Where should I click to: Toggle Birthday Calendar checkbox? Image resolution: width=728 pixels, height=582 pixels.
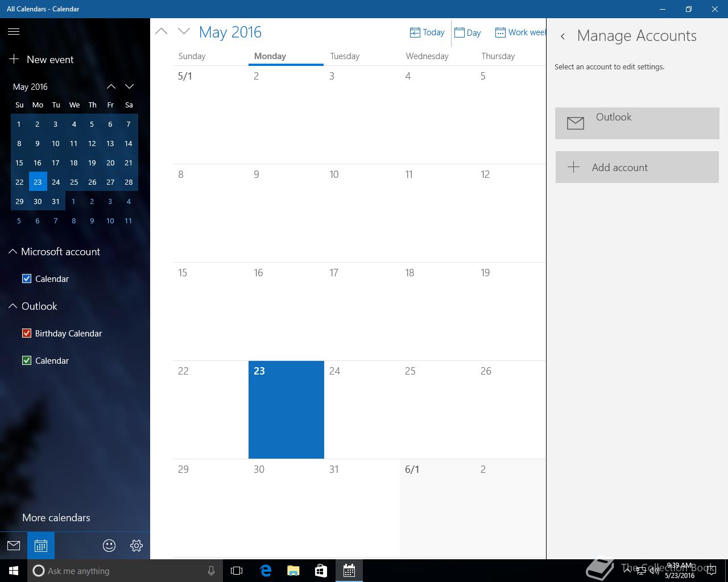click(26, 333)
